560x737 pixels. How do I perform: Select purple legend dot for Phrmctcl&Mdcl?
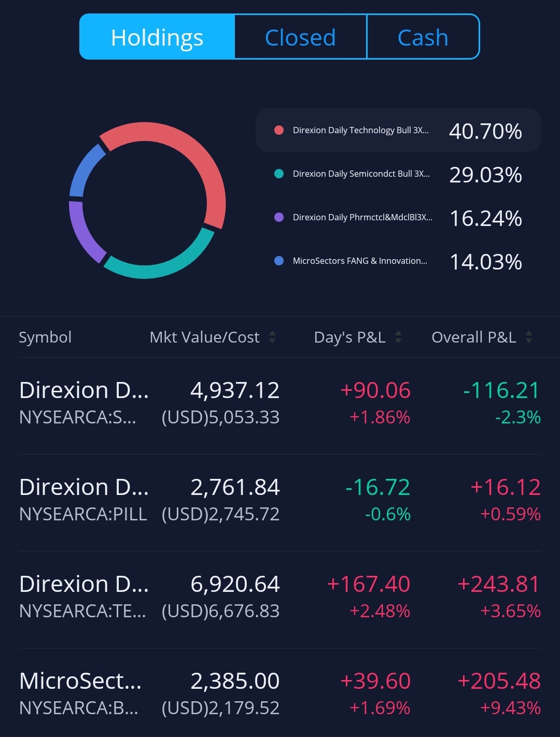279,217
